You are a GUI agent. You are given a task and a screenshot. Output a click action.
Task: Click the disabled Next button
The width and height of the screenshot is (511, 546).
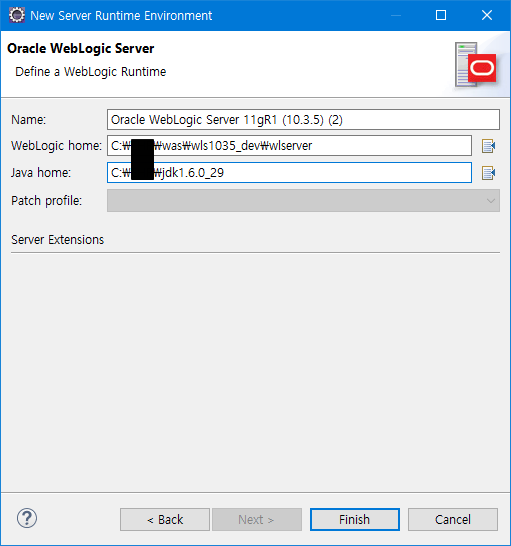(x=257, y=520)
